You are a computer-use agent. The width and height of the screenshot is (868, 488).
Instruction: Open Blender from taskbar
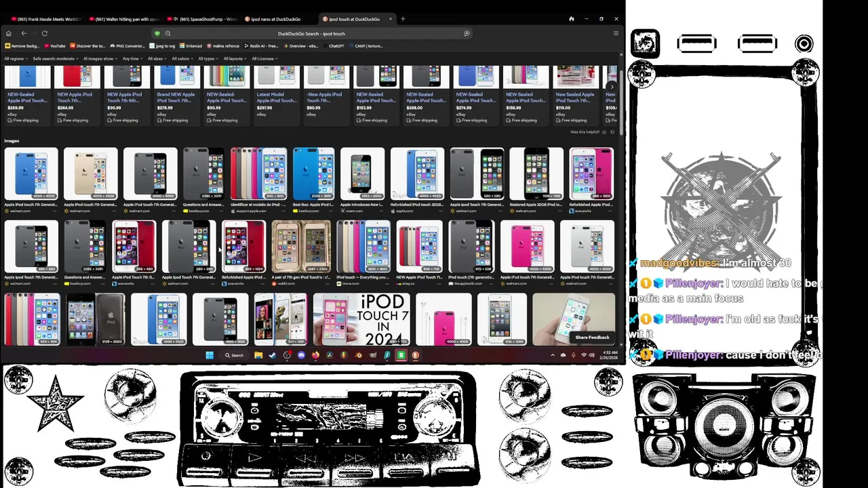pyautogui.click(x=358, y=355)
